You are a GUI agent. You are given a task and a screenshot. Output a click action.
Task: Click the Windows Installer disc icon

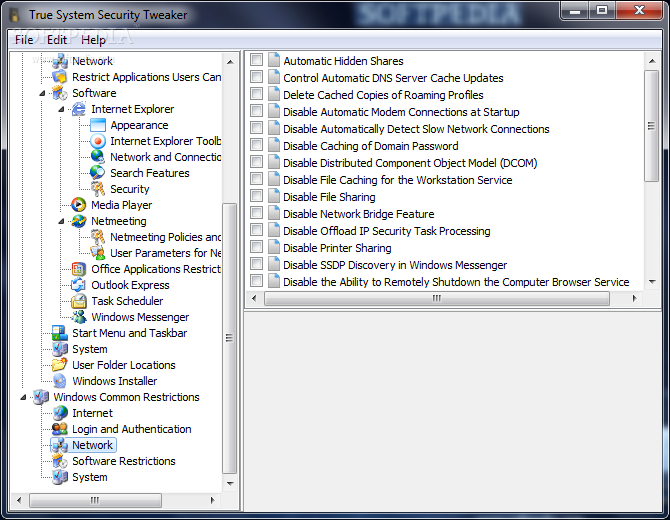point(59,381)
